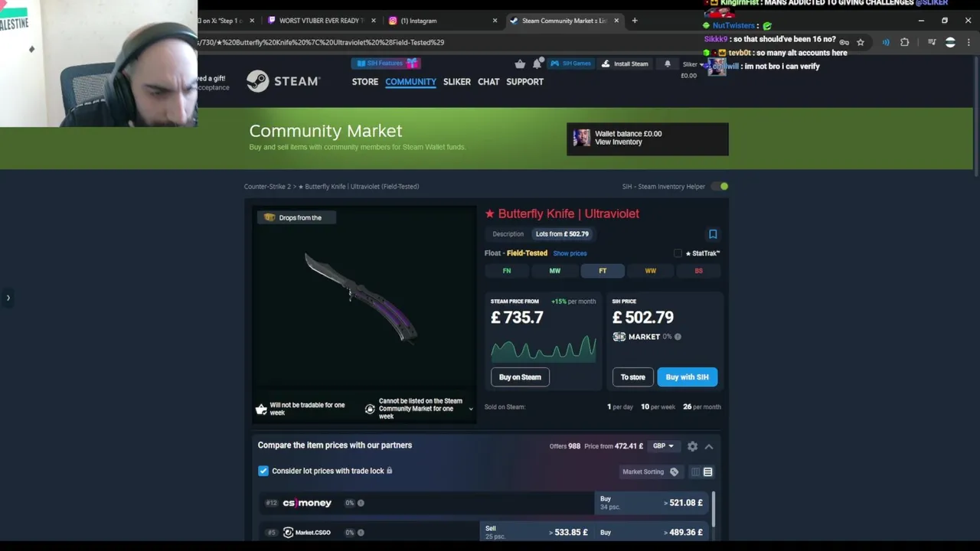
Task: Click the Steam logo in the header
Action: tap(283, 81)
